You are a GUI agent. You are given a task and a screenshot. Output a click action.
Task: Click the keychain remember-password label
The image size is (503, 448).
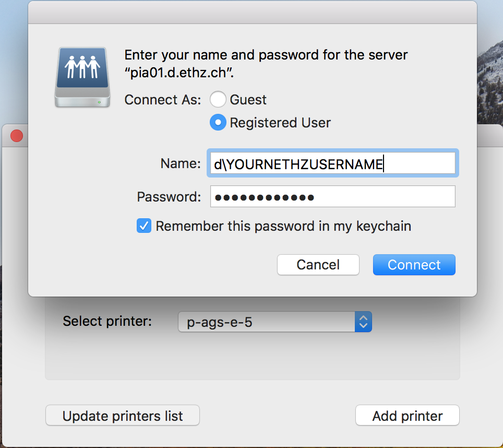(x=283, y=226)
